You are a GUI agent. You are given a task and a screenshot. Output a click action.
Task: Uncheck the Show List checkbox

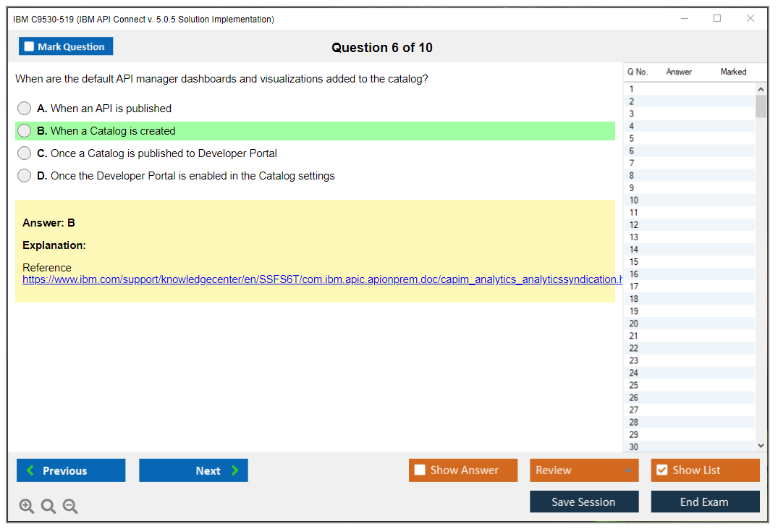point(661,470)
